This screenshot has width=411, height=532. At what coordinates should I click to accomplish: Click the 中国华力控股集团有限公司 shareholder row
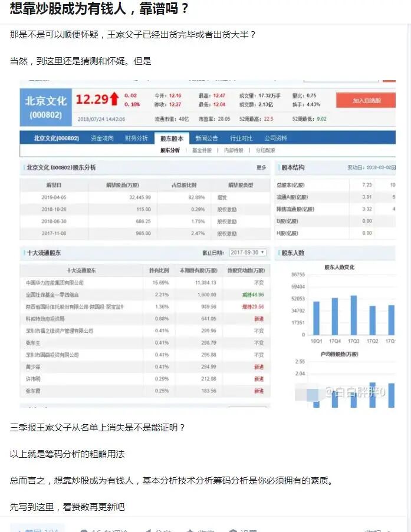[x=145, y=283]
